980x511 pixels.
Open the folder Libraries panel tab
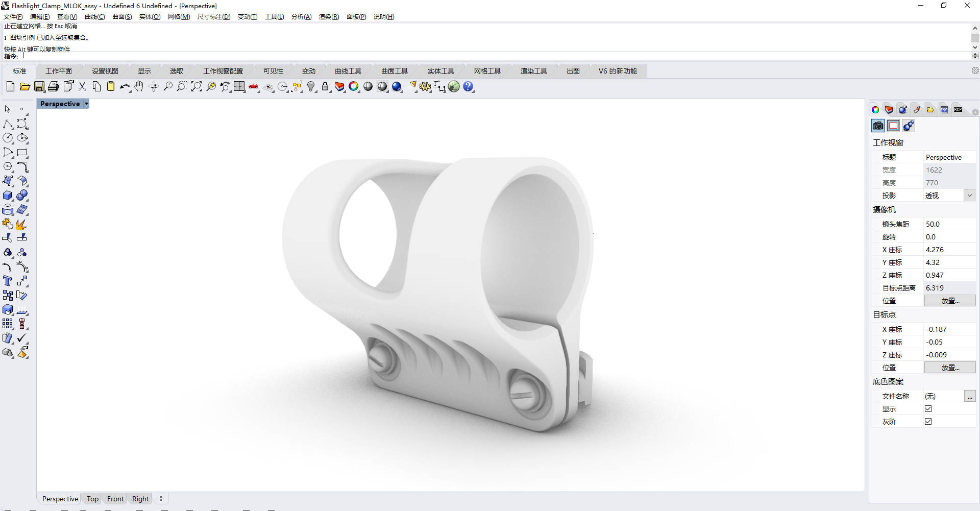tap(930, 110)
